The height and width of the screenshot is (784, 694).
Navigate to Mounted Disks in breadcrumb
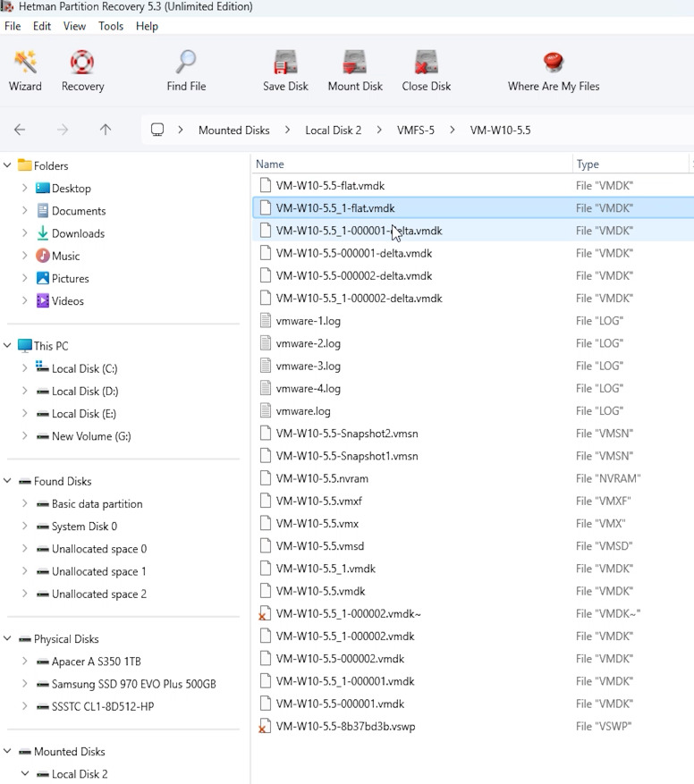coord(233,130)
